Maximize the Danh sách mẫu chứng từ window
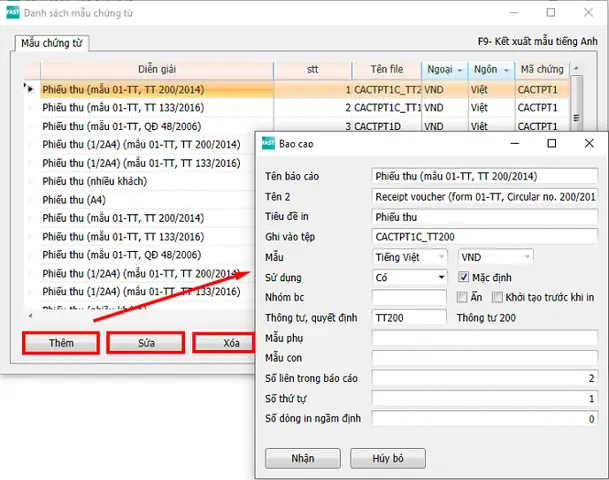 point(551,12)
